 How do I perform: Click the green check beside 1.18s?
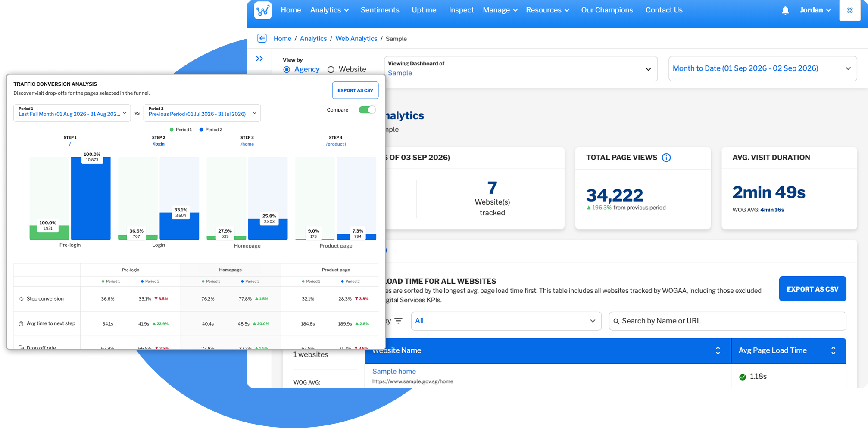(x=743, y=377)
